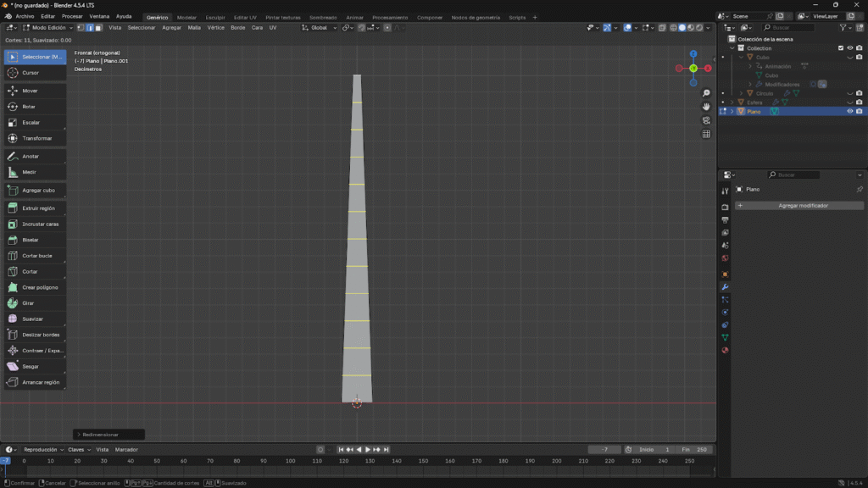Click the Agregar modificador button
This screenshot has width=868, height=488.
point(803,206)
